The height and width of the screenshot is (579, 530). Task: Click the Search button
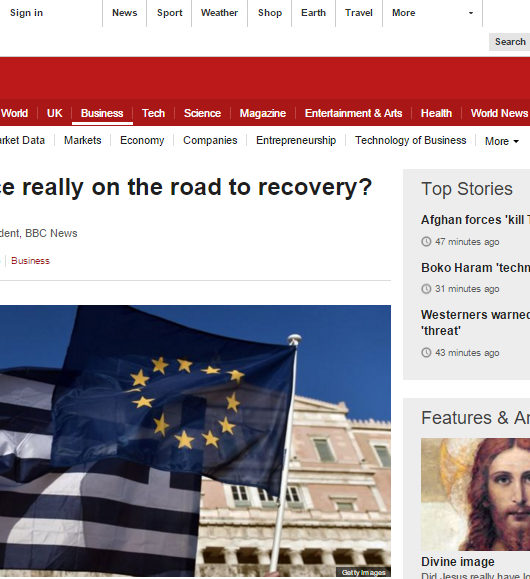[510, 42]
